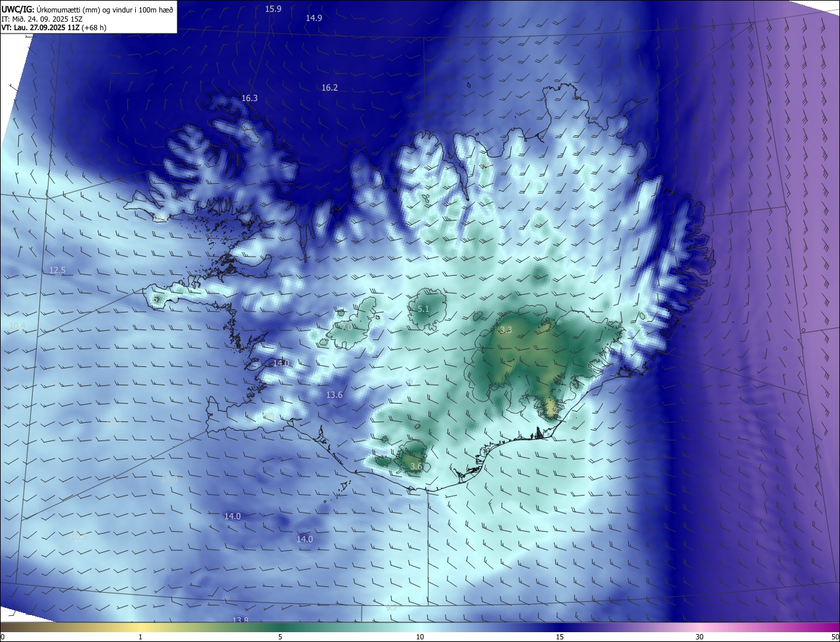
Task: Click the 1 tick on the color scale
Action: [x=140, y=637]
